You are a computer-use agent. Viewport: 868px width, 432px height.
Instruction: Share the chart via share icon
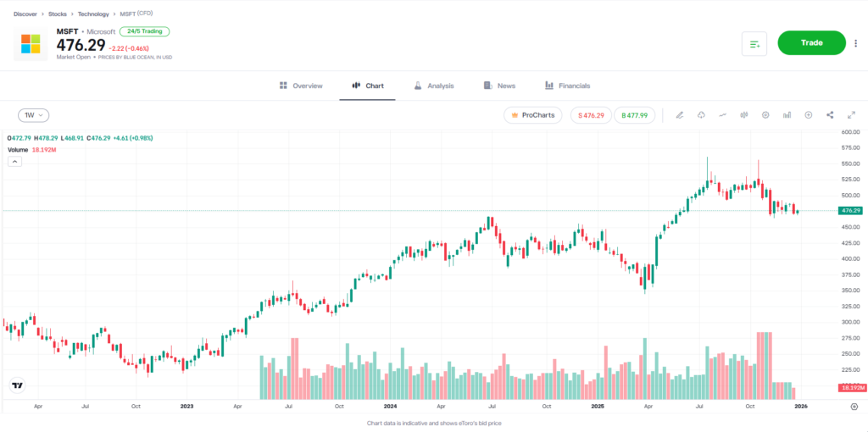pos(830,115)
